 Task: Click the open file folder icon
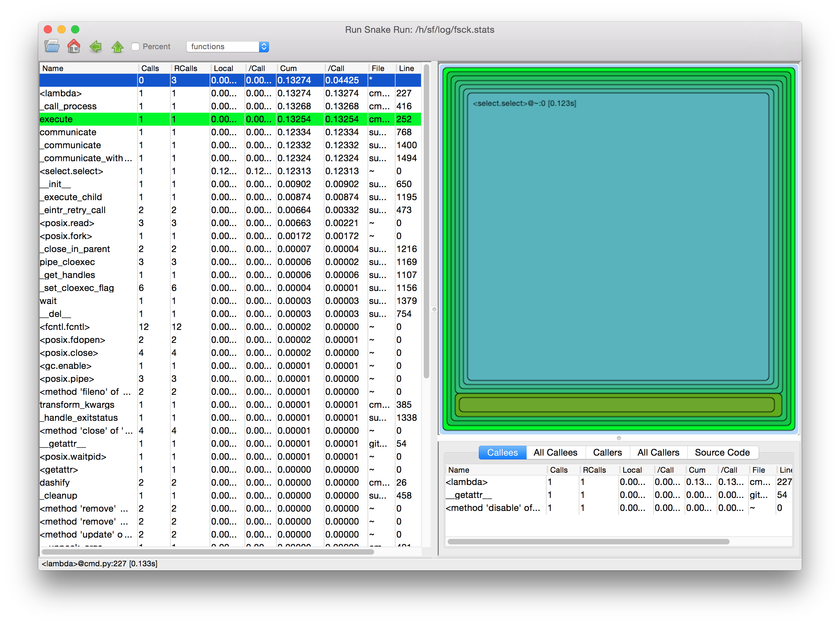(52, 46)
